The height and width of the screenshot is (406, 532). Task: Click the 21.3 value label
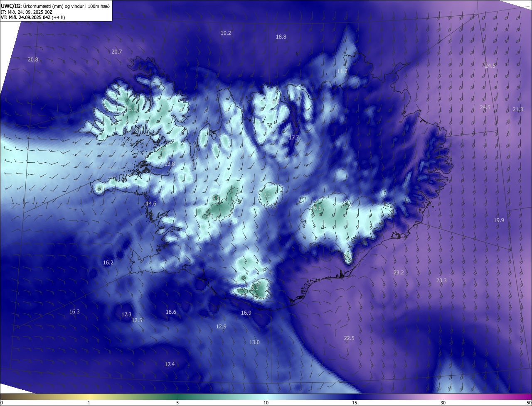[518, 109]
